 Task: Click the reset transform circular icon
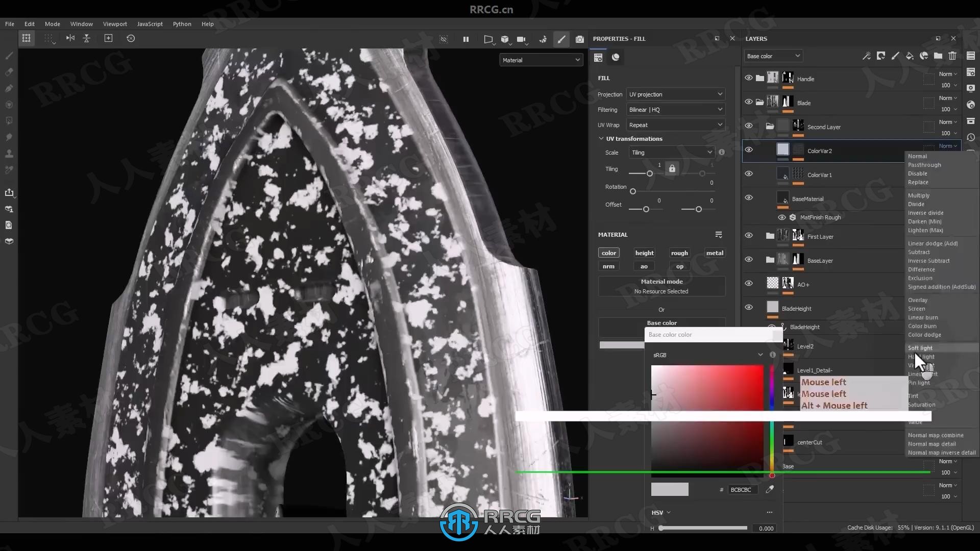coord(131,38)
